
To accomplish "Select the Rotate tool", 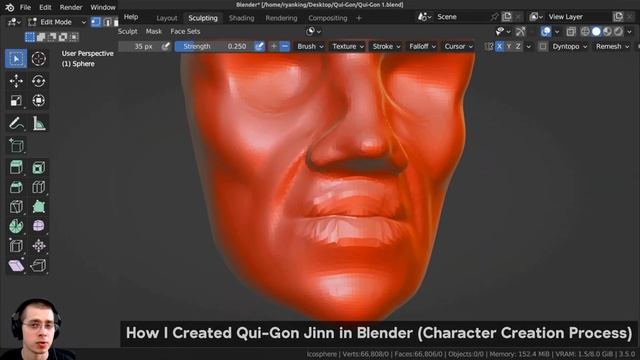I will pyautogui.click(x=38, y=81).
